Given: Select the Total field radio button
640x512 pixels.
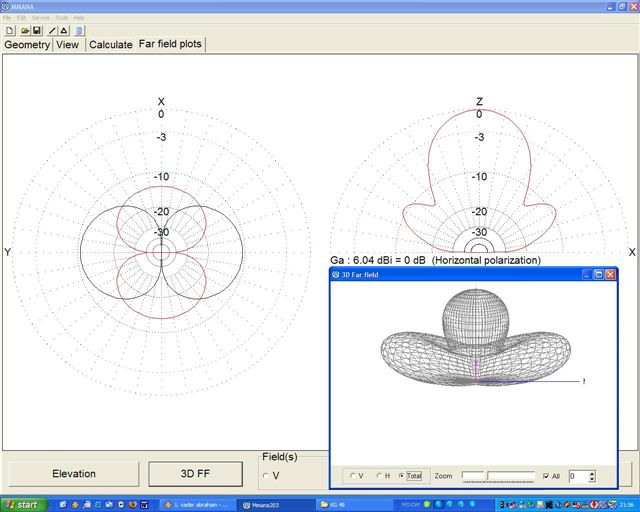Looking at the screenshot, I should [402, 476].
